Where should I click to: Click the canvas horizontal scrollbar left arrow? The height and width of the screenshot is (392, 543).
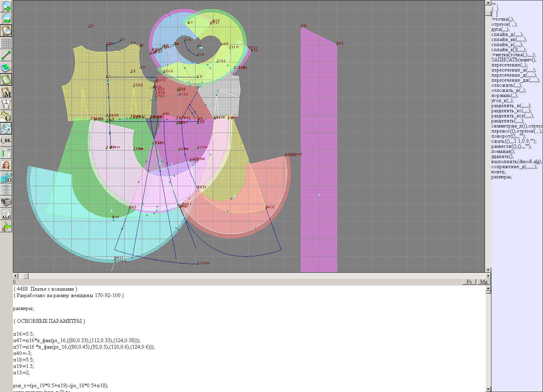[15, 276]
